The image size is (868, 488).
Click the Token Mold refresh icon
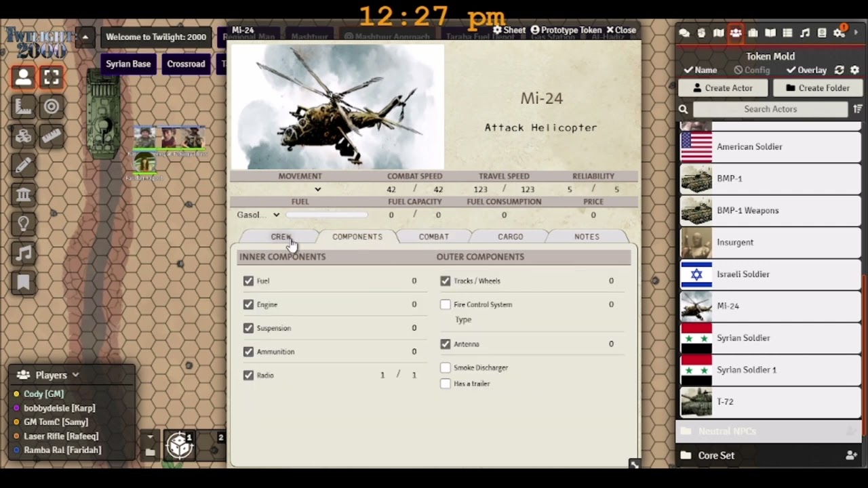point(839,70)
